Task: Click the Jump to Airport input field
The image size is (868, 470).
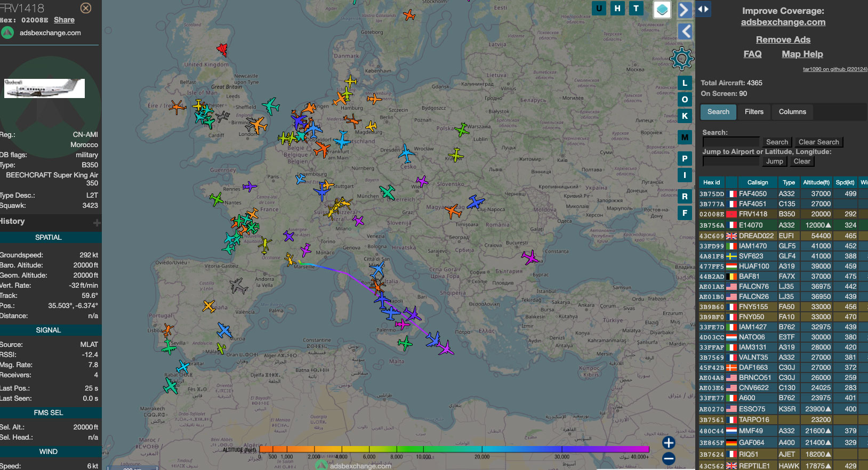Action: (x=731, y=161)
